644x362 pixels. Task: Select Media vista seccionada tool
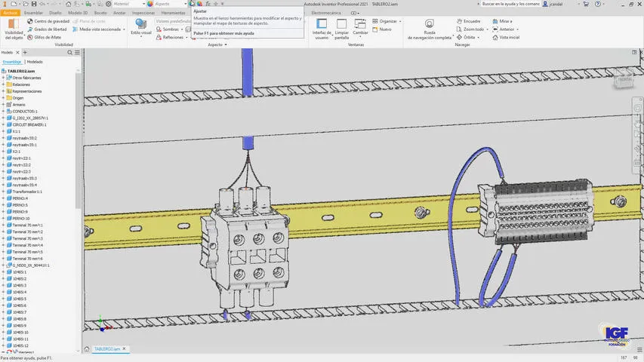[97, 29]
